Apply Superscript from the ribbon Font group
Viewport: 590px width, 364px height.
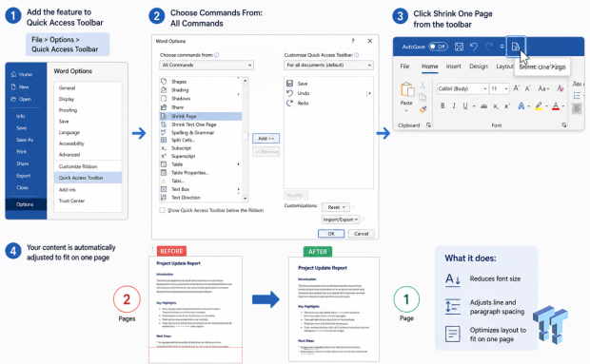[x=507, y=106]
